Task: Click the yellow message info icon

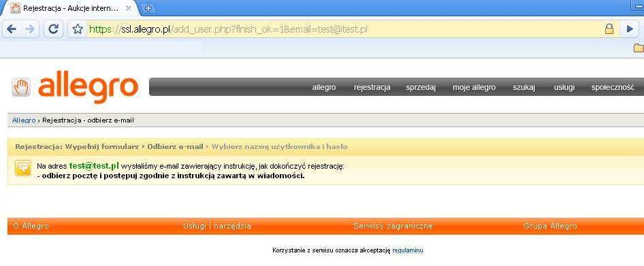Action: [23, 169]
